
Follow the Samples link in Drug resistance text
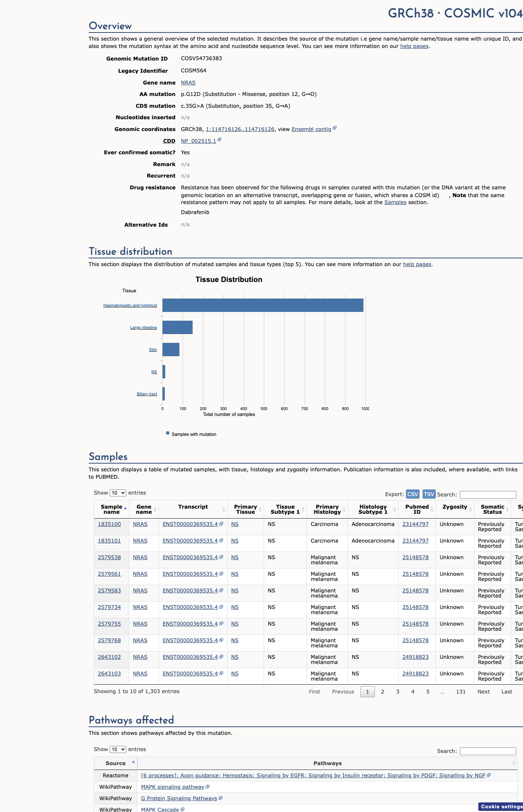[x=395, y=202]
